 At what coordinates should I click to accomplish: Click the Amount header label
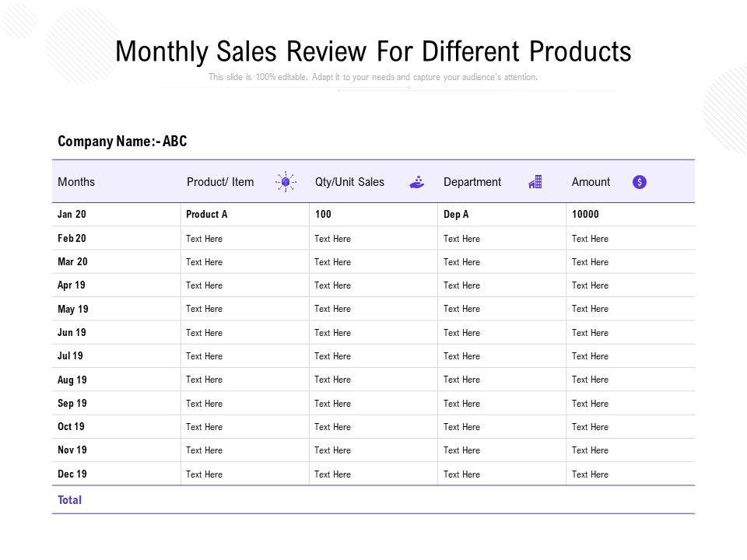click(x=591, y=182)
